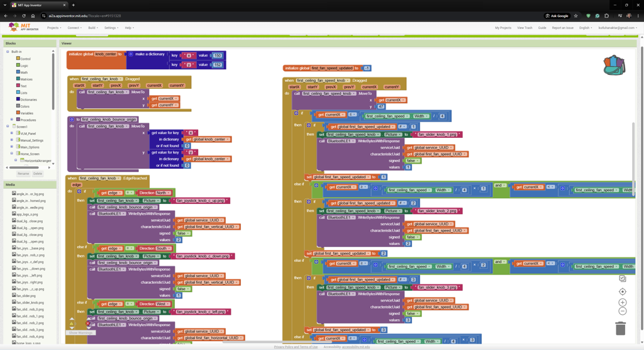The width and height of the screenshot is (644, 350).
Task: Open the browser profile avatar
Action: coord(629,16)
